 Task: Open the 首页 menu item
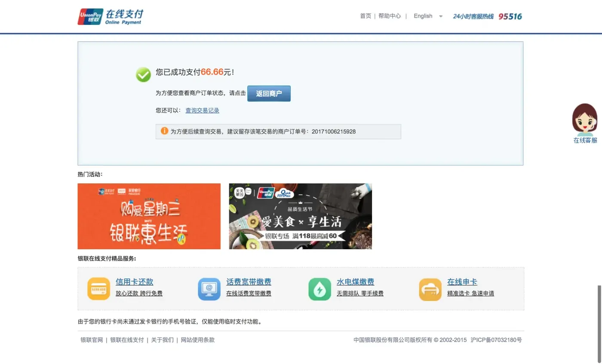coord(365,16)
